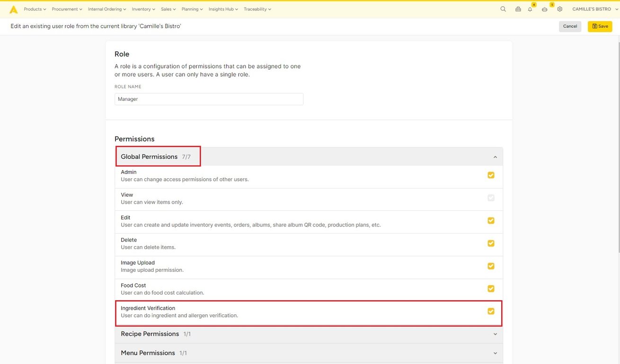Click the toolbox icon in header
Screen dimensions: 620x364
point(518,9)
